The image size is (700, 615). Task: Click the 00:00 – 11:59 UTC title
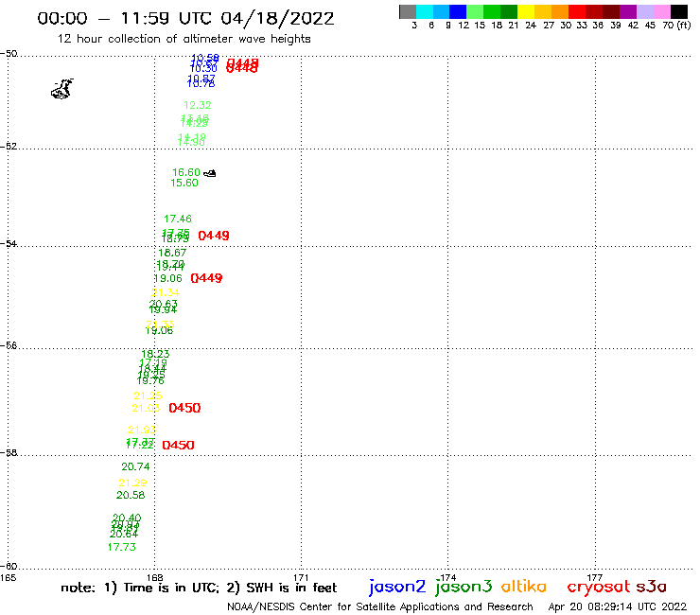185,18
